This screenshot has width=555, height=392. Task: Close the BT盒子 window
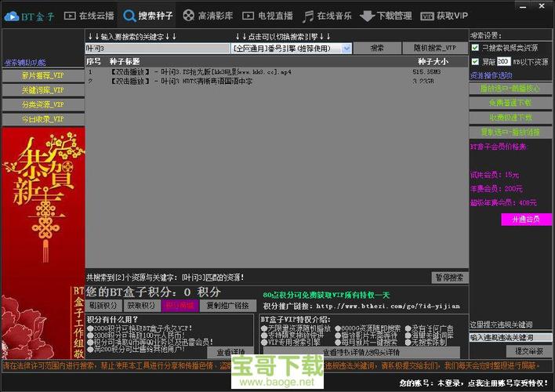542,5
